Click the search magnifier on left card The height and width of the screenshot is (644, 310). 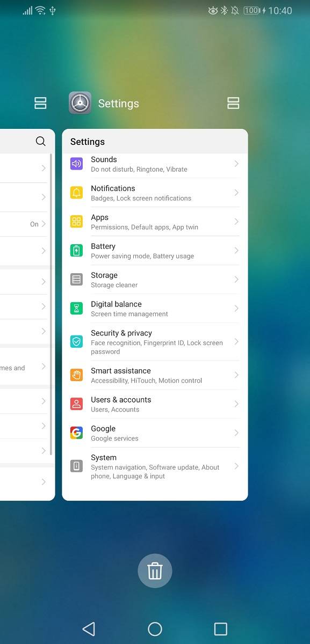(40, 141)
